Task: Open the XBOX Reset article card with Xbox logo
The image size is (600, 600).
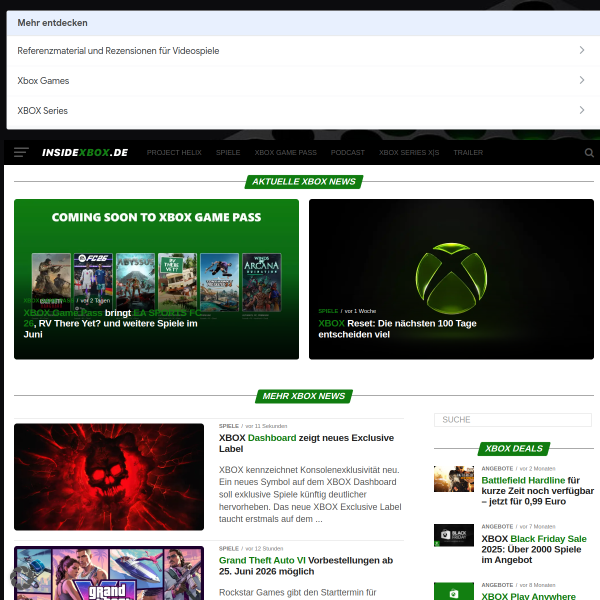Action: 451,279
